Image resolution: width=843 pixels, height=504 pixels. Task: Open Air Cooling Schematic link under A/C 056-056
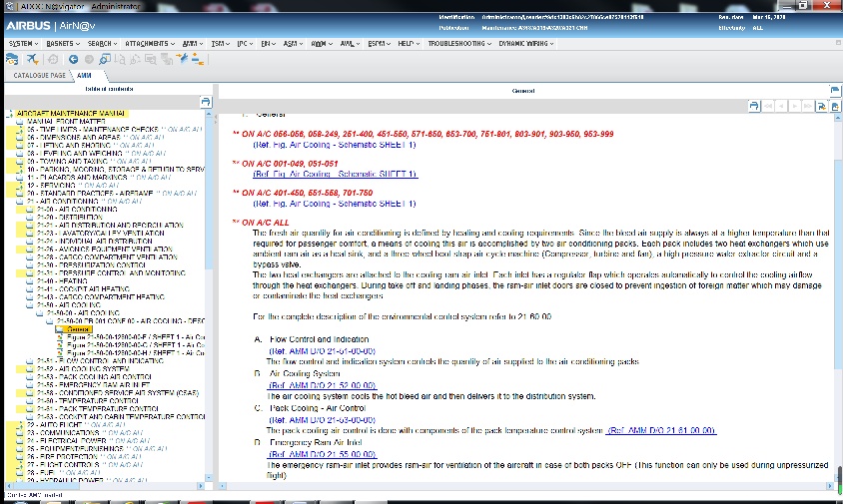[335, 145]
